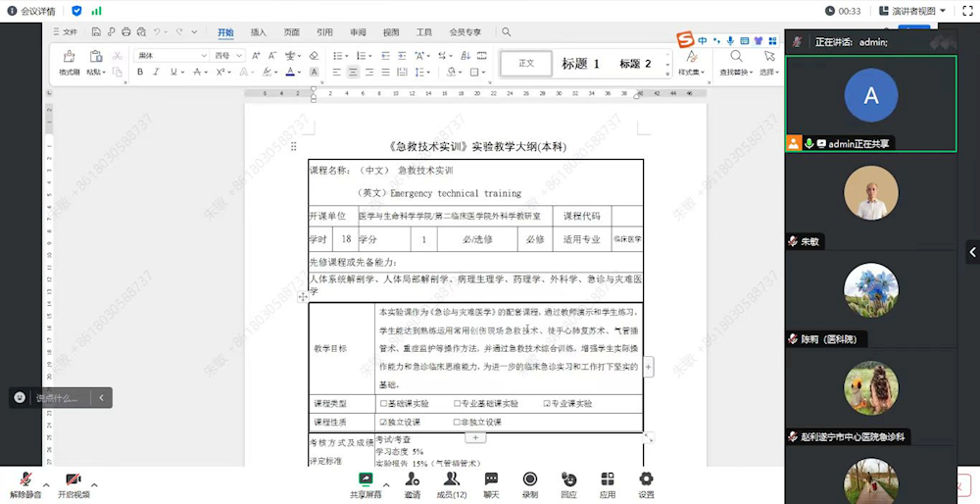Click the print preview icon
Screen dimensions: 980x504
141,32
